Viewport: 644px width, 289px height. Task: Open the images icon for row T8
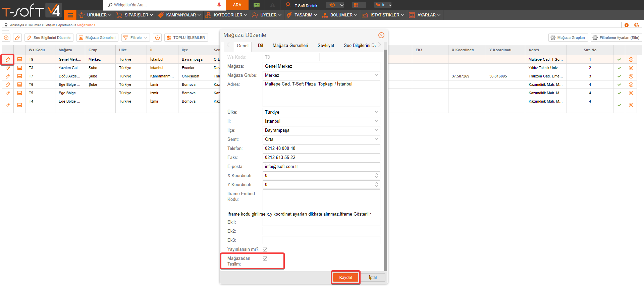coord(20,68)
